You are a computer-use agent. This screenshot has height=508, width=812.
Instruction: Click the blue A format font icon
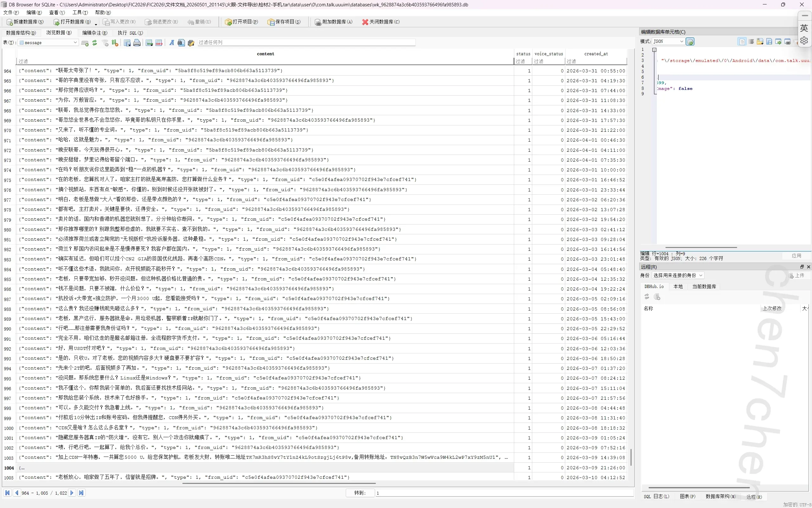[x=172, y=43]
